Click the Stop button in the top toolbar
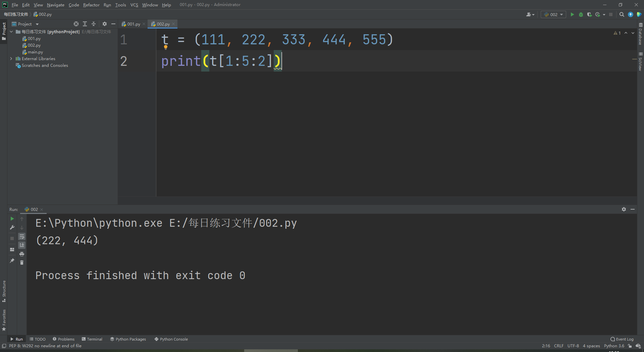Viewport: 644px width, 352px height. click(611, 14)
